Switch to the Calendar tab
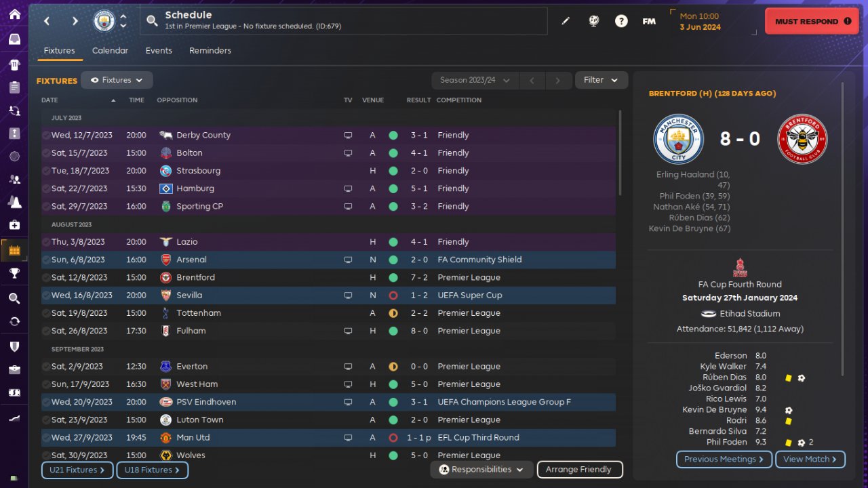The image size is (868, 488). (110, 51)
